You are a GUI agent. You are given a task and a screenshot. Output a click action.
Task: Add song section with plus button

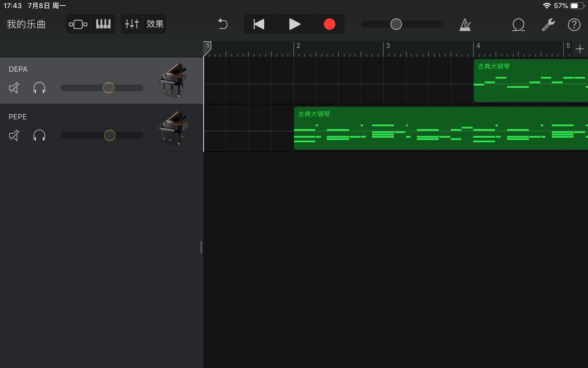point(580,49)
